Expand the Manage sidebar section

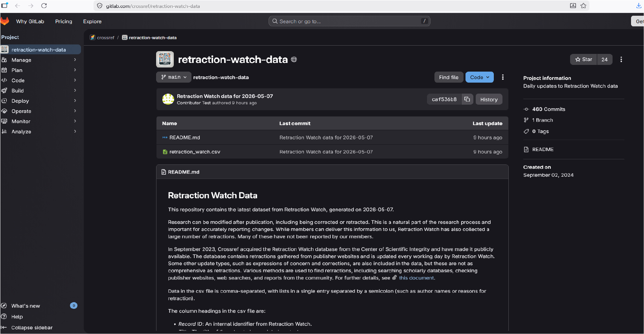tap(40, 60)
